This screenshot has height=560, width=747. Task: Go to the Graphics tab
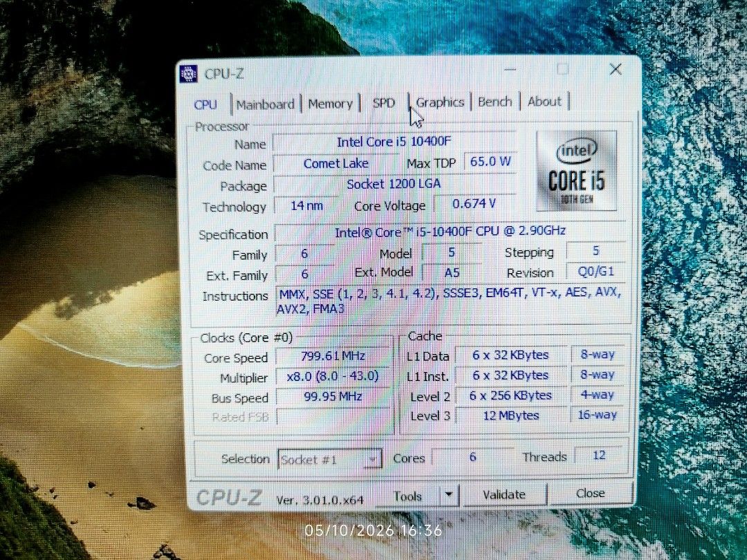pyautogui.click(x=440, y=102)
